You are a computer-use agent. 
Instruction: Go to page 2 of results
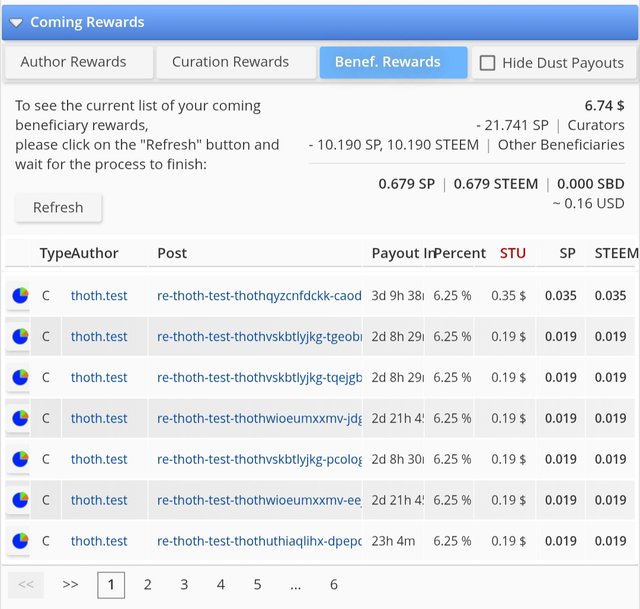pos(148,585)
